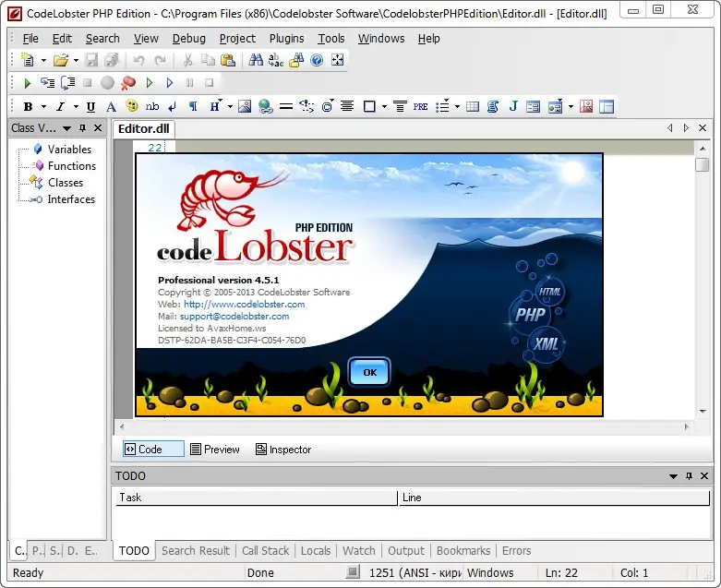721x588 pixels.
Task: Remove all breakpoints with the red icon
Action: 128,83
